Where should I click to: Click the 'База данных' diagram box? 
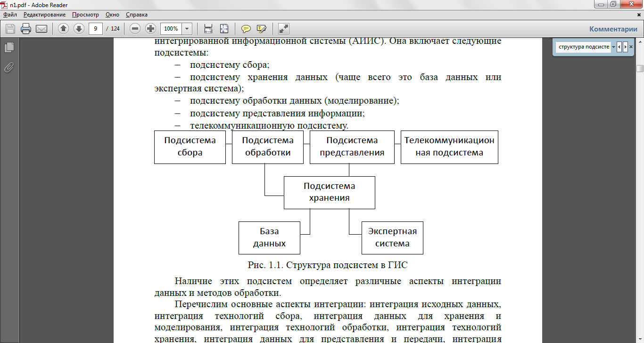tap(269, 237)
